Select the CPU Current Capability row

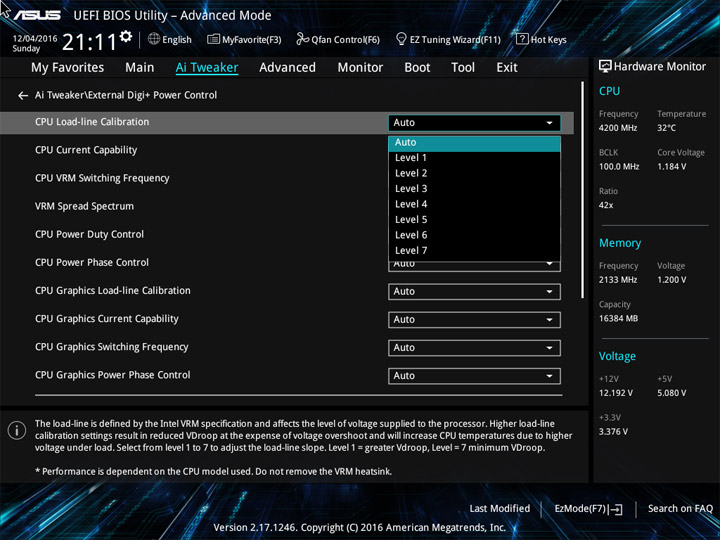(x=86, y=150)
